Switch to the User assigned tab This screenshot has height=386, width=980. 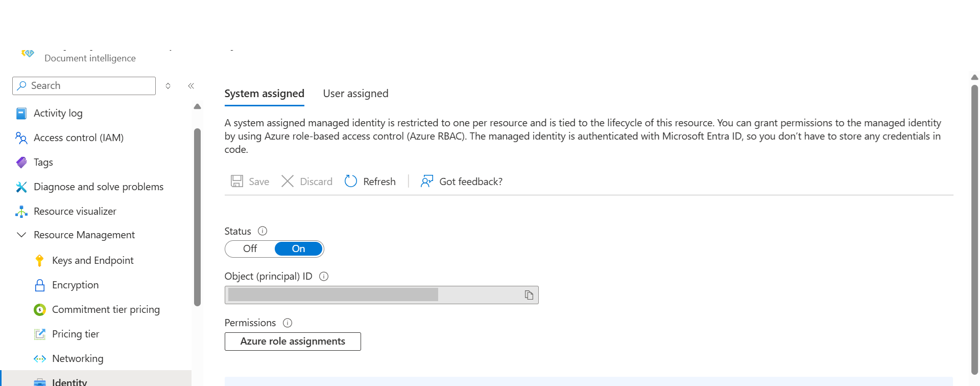[356, 94]
